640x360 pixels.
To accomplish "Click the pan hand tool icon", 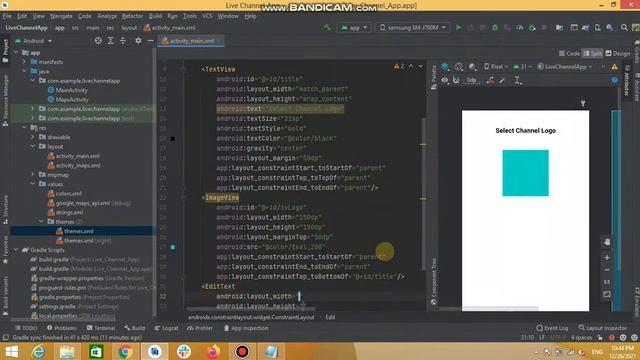I will (607, 242).
